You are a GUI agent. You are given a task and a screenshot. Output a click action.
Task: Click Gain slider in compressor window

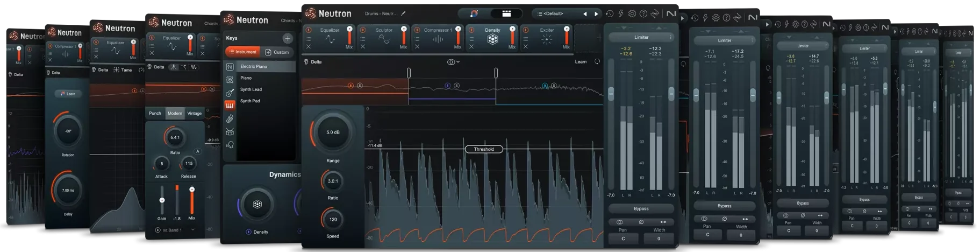click(x=162, y=200)
